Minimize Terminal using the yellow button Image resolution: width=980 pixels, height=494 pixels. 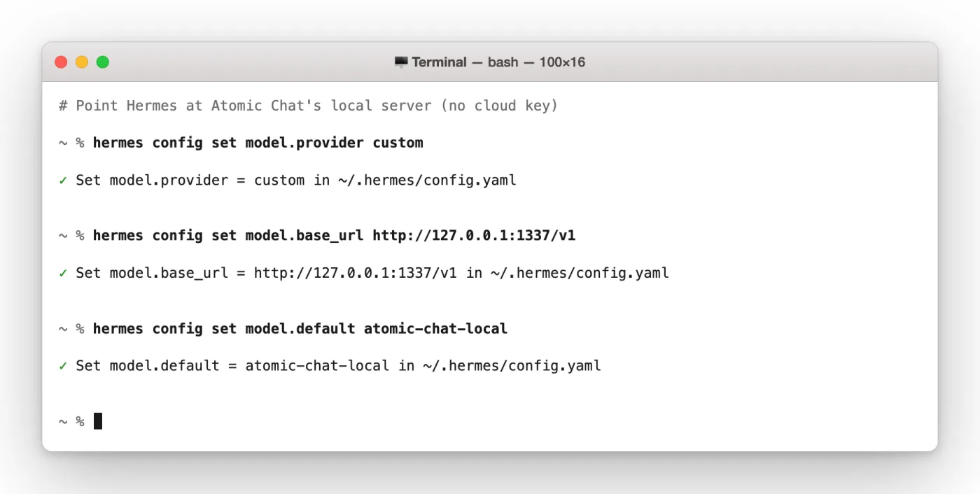click(82, 62)
